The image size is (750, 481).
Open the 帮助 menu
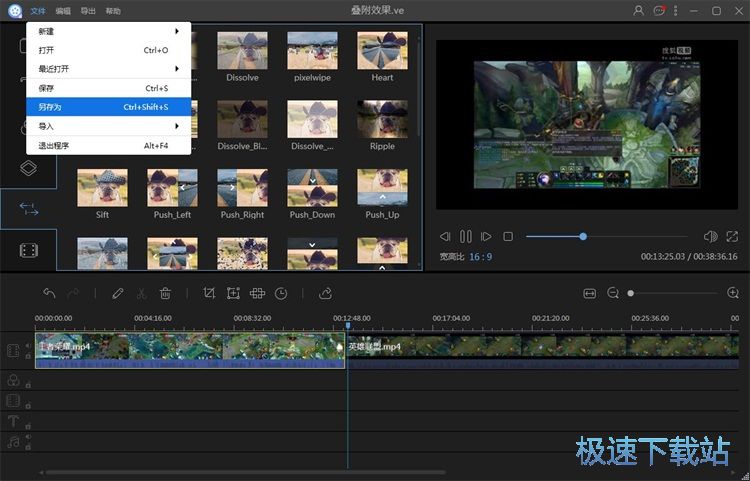[113, 11]
